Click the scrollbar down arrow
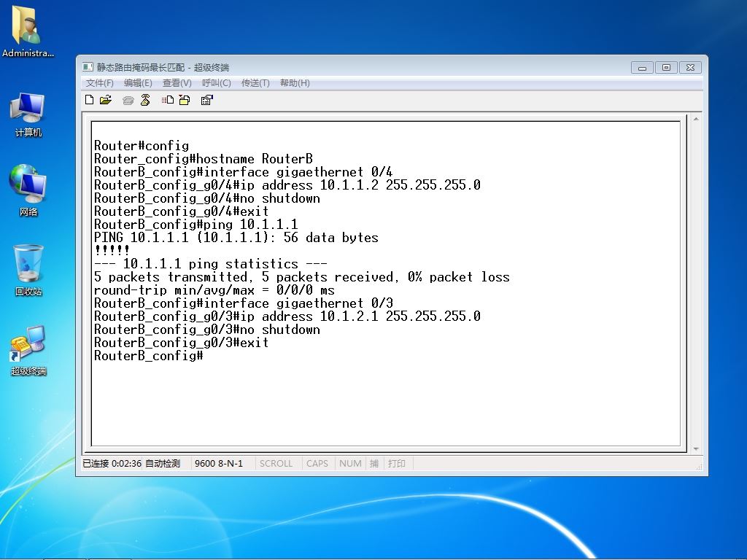Image resolution: width=747 pixels, height=560 pixels. click(696, 448)
